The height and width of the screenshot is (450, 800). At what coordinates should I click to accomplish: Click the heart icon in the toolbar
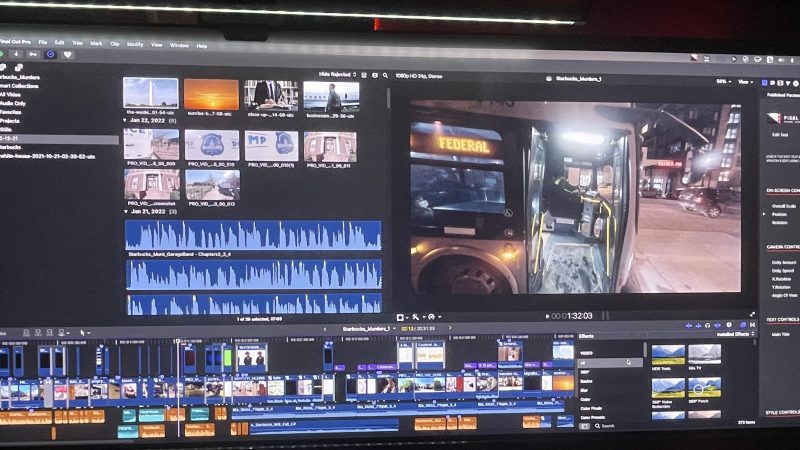pos(67,55)
